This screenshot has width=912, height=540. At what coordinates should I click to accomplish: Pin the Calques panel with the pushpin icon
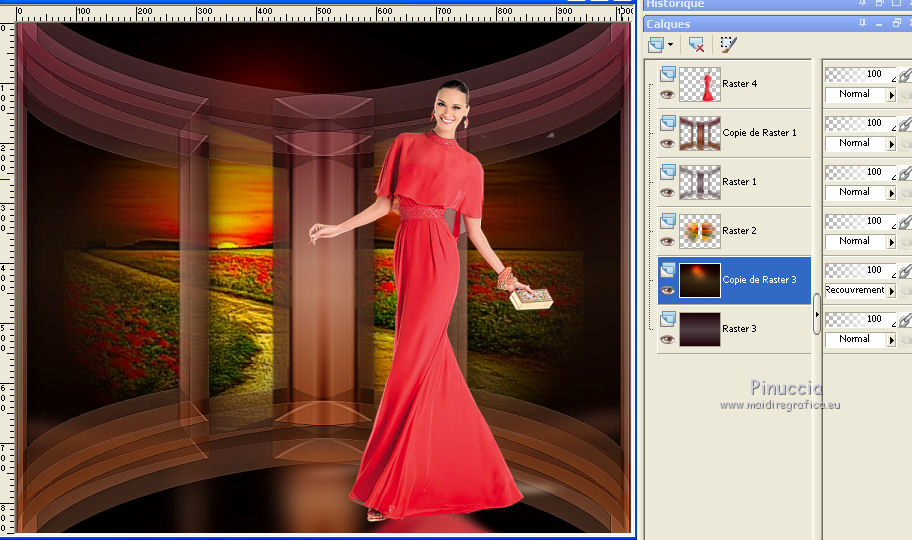point(862,23)
